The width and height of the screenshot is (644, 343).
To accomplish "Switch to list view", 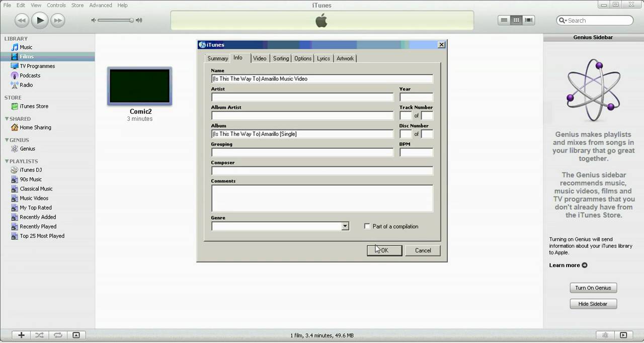I will [504, 20].
